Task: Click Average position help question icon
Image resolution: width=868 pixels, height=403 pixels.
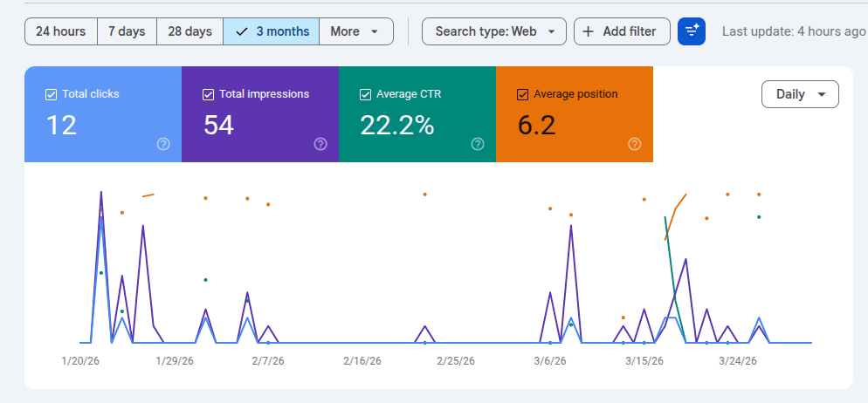Action: coord(635,144)
